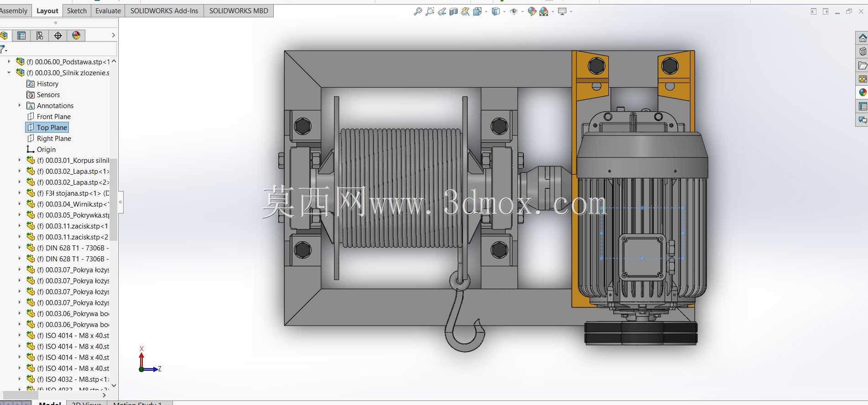Select the History tree item
Screen dimensions: 868x405
[x=43, y=84]
